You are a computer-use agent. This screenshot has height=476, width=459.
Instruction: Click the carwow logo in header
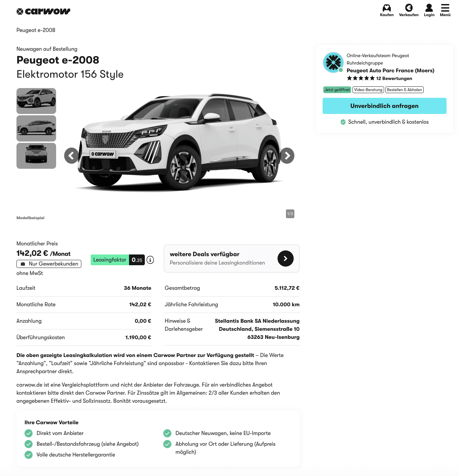[43, 11]
